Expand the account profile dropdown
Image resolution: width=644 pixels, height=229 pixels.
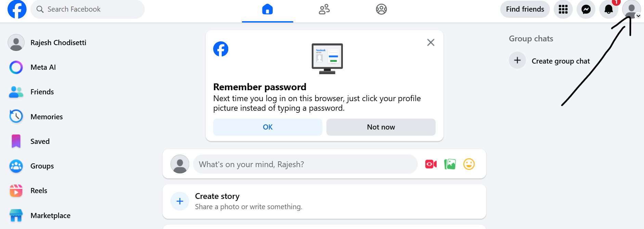tap(631, 9)
